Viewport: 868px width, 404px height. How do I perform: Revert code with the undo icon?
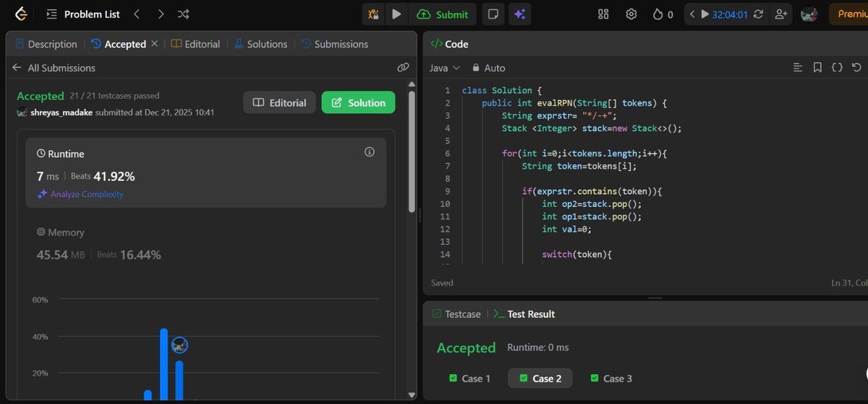point(856,68)
